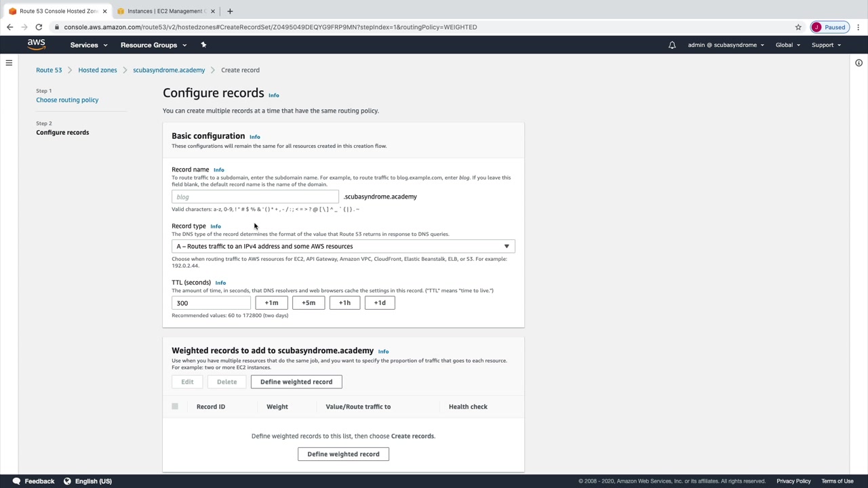Open the Terms of Use footer link

(837, 481)
